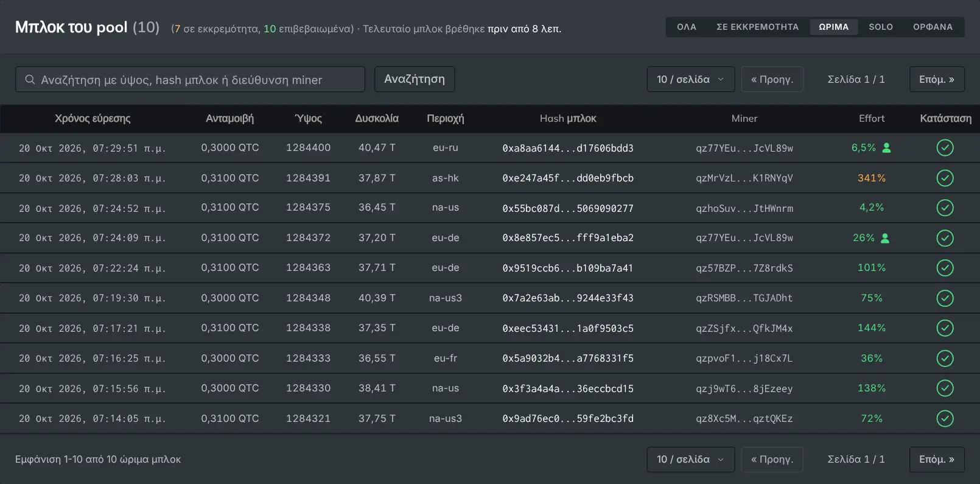Open block hash 0x5a9032b4...a7768331f5
The height and width of the screenshot is (484, 980).
(568, 358)
